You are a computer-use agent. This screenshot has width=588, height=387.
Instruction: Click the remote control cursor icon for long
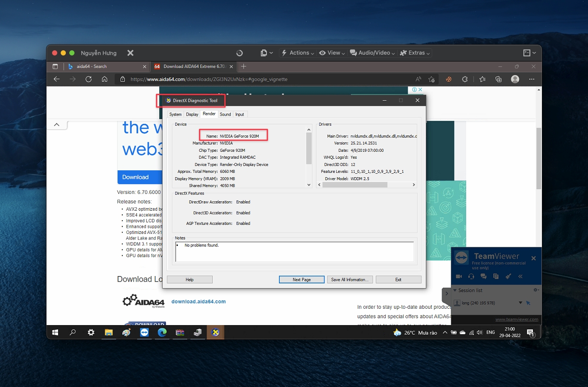tap(528, 303)
